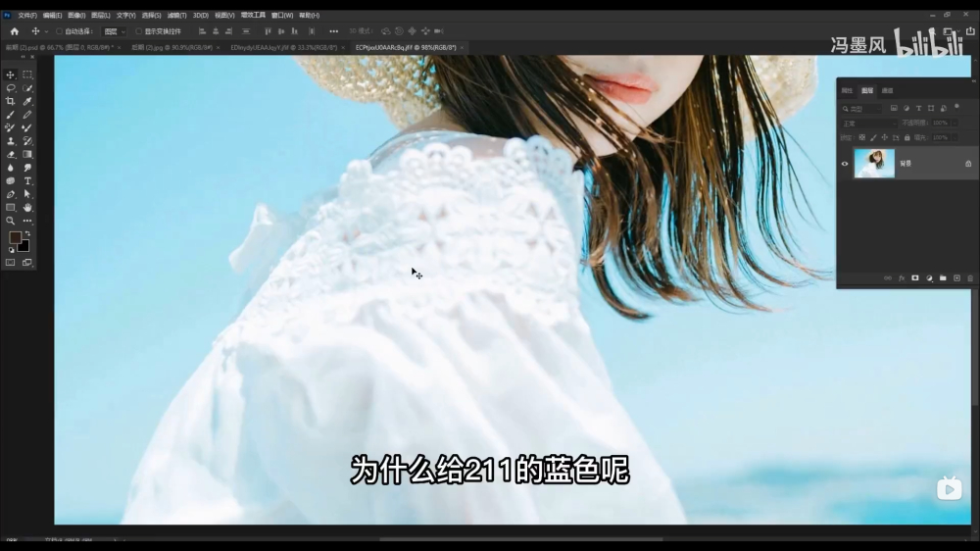Open the 文件(F) menu
The width and height of the screenshot is (980, 551).
tap(27, 15)
